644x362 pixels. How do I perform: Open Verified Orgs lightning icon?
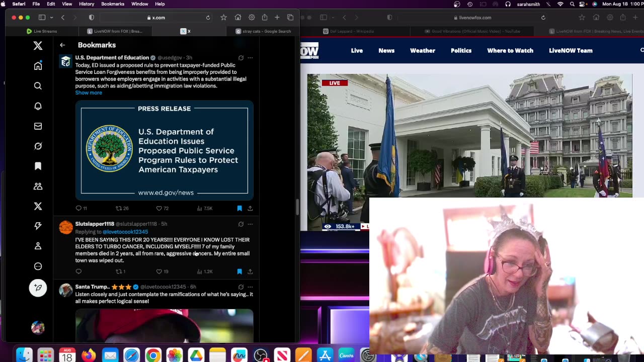tap(38, 226)
